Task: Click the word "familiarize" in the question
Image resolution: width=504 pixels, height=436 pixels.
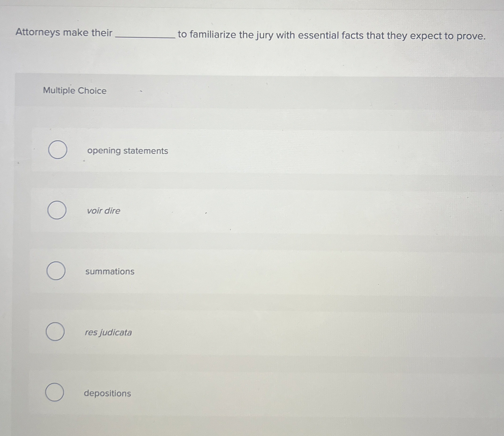Action: click(213, 35)
